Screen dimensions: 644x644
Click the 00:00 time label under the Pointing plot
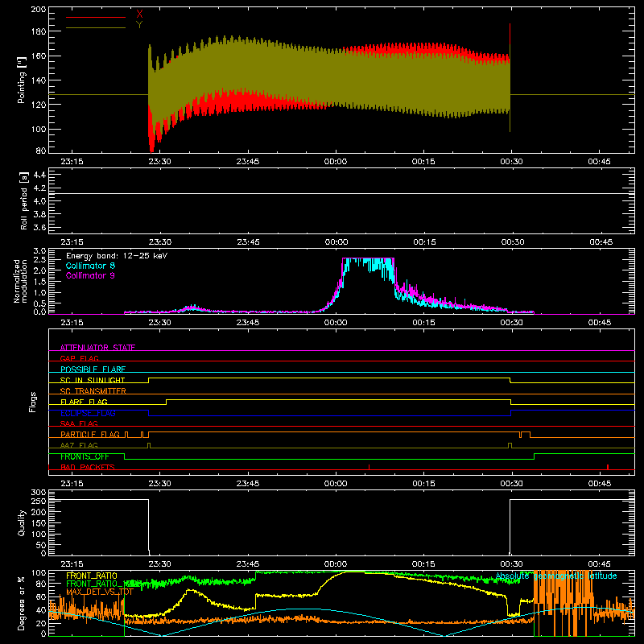coord(336,162)
